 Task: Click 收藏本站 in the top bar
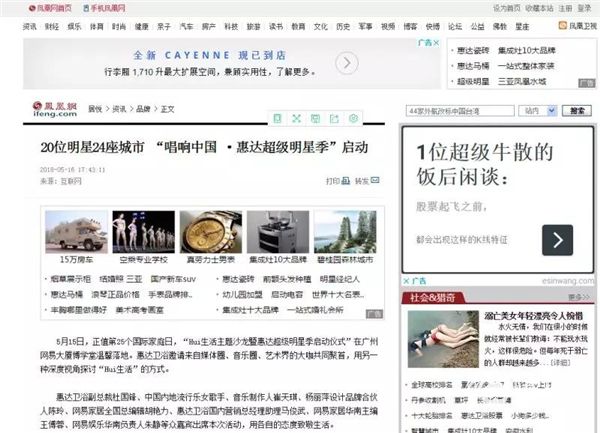[539, 8]
